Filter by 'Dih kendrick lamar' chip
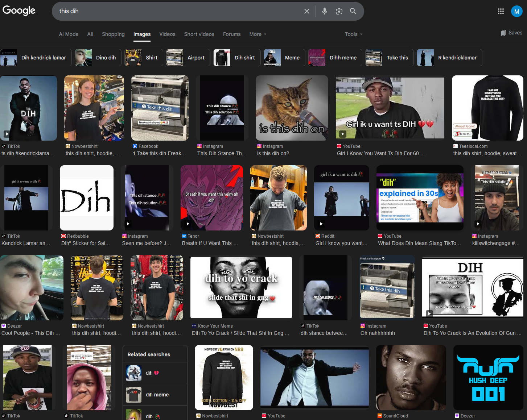This screenshot has width=527, height=420. tap(36, 58)
